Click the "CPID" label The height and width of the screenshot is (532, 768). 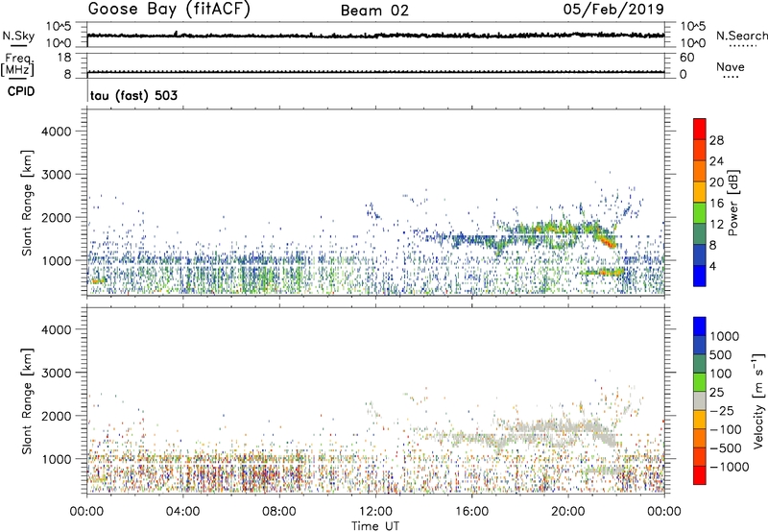pos(21,91)
